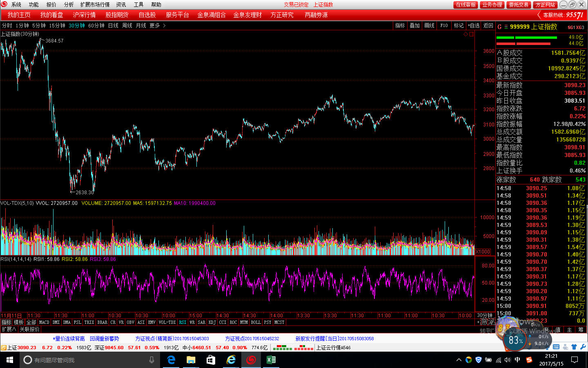Open the 30分钟 period selector at bottom

[485, 315]
